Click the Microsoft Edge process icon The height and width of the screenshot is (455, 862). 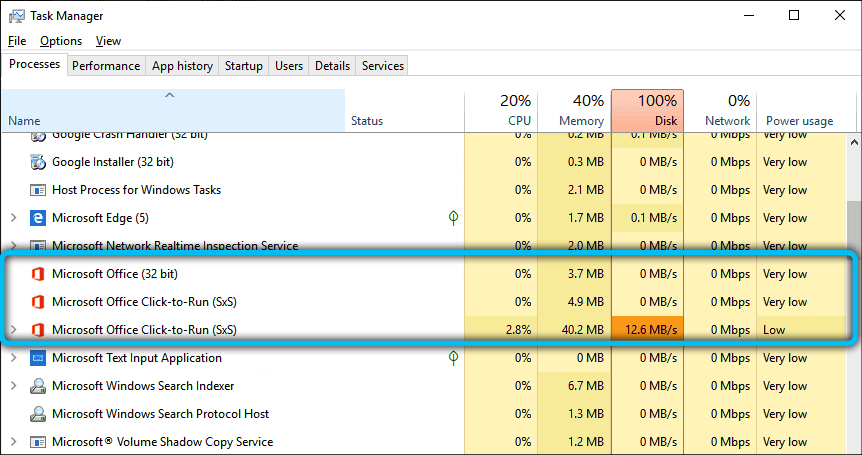point(38,218)
